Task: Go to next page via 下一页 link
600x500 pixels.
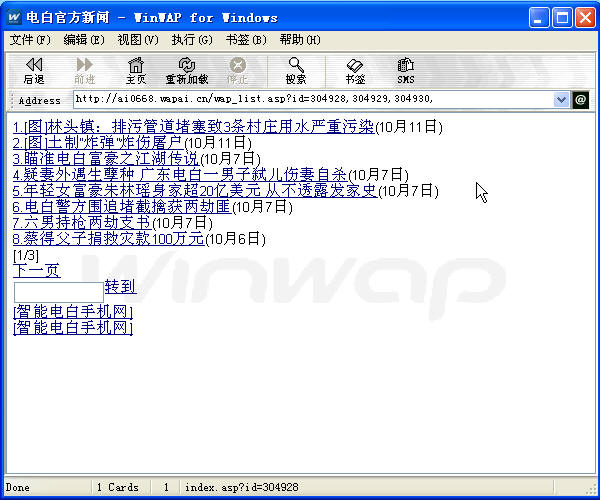Action: point(36,271)
